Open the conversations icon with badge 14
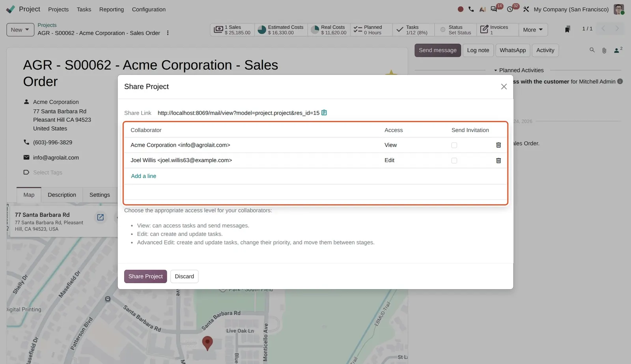The image size is (631, 364). (494, 9)
